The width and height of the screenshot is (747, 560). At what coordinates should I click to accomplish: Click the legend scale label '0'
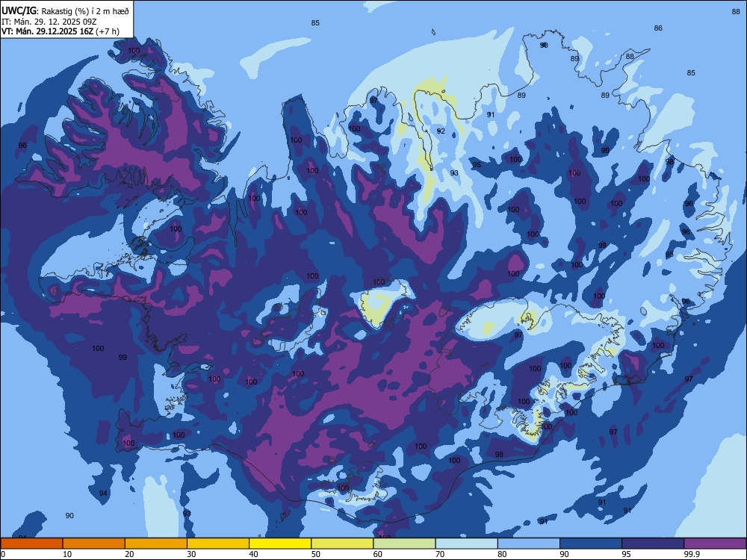point(2,554)
